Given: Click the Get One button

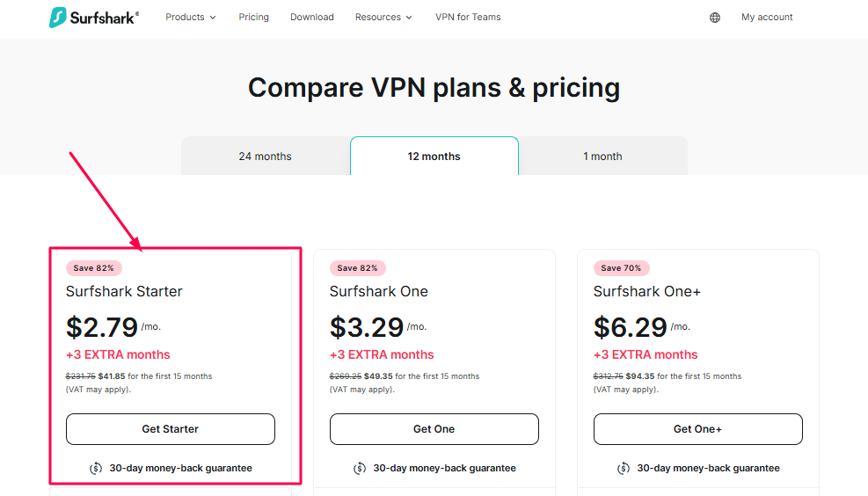Looking at the screenshot, I should coord(434,429).
